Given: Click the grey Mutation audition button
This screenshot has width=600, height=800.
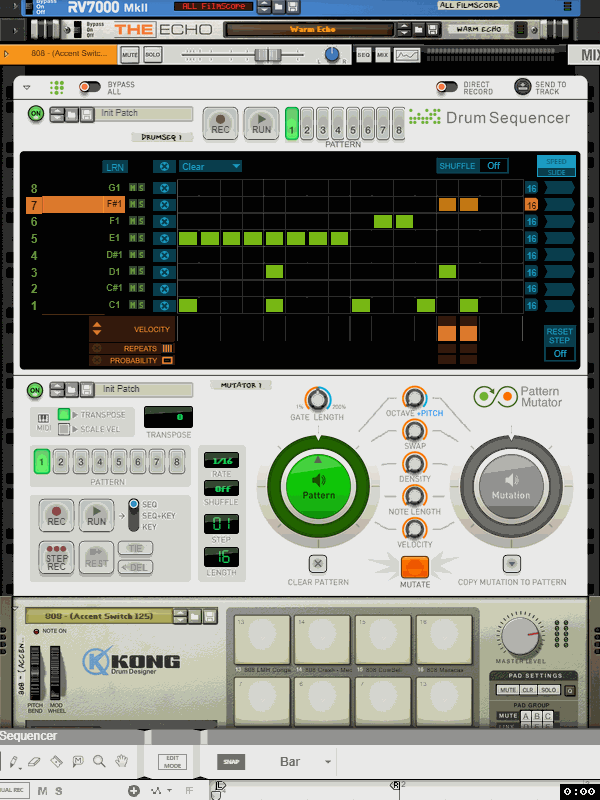Looking at the screenshot, I should (511, 486).
